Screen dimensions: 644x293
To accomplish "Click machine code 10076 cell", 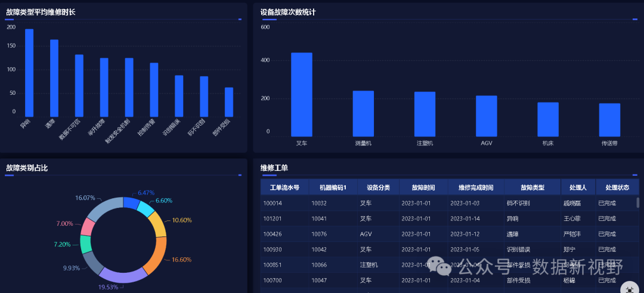I will [333, 234].
